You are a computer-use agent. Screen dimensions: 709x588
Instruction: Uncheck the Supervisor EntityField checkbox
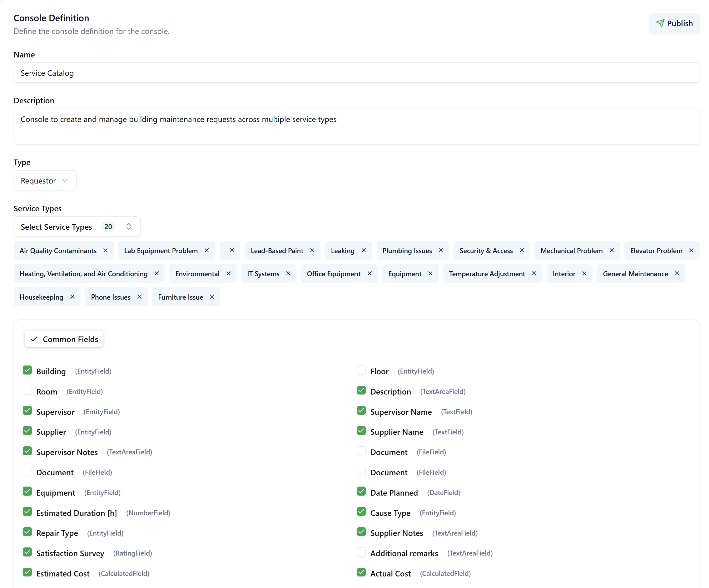27,411
